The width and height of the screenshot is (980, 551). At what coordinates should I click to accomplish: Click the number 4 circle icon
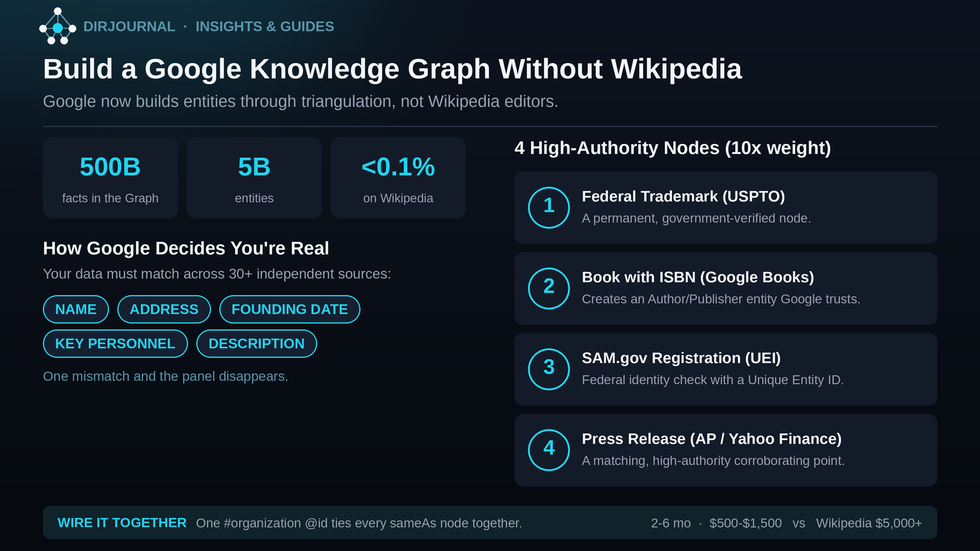tap(549, 450)
